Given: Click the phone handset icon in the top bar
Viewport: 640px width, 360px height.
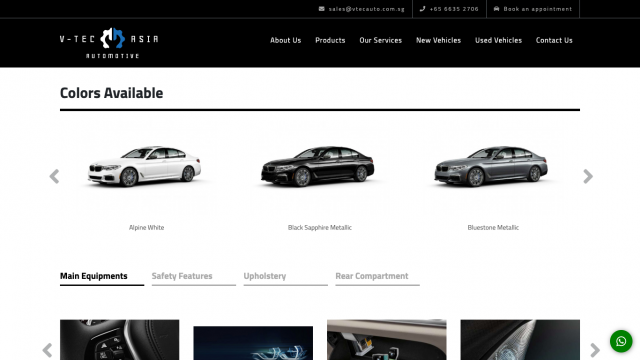Looking at the screenshot, I should pyautogui.click(x=422, y=9).
